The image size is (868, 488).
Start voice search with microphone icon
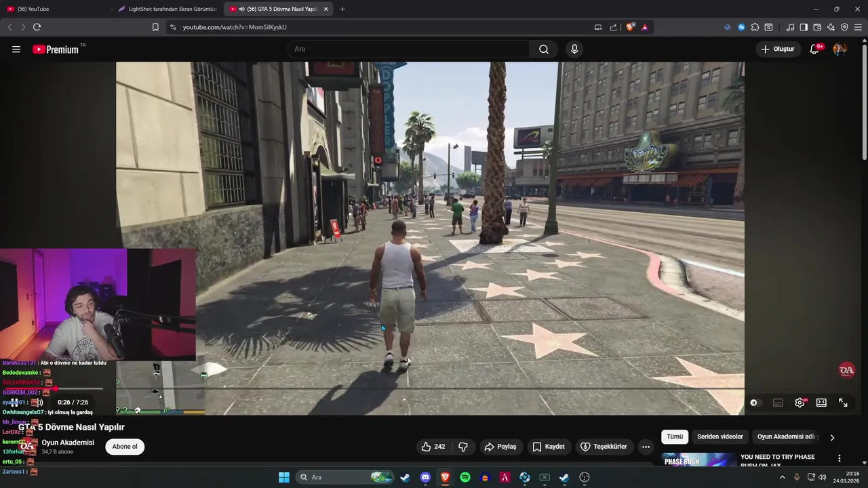click(x=574, y=49)
